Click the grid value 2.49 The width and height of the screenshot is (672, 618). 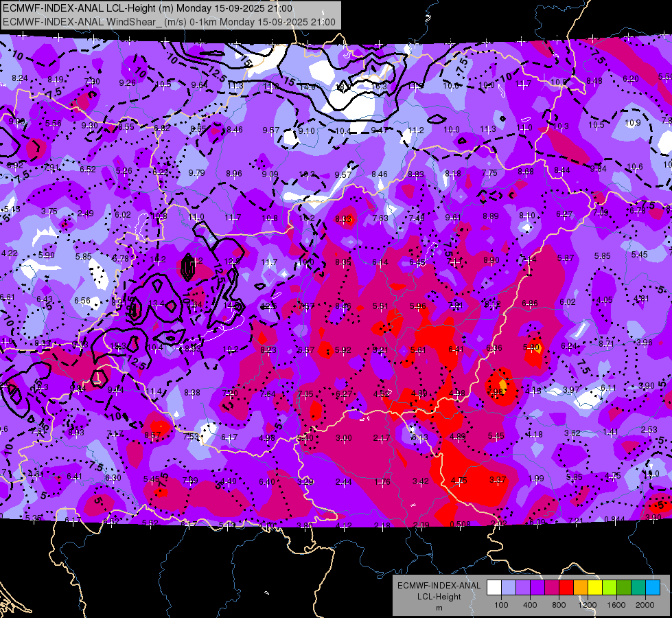click(85, 213)
